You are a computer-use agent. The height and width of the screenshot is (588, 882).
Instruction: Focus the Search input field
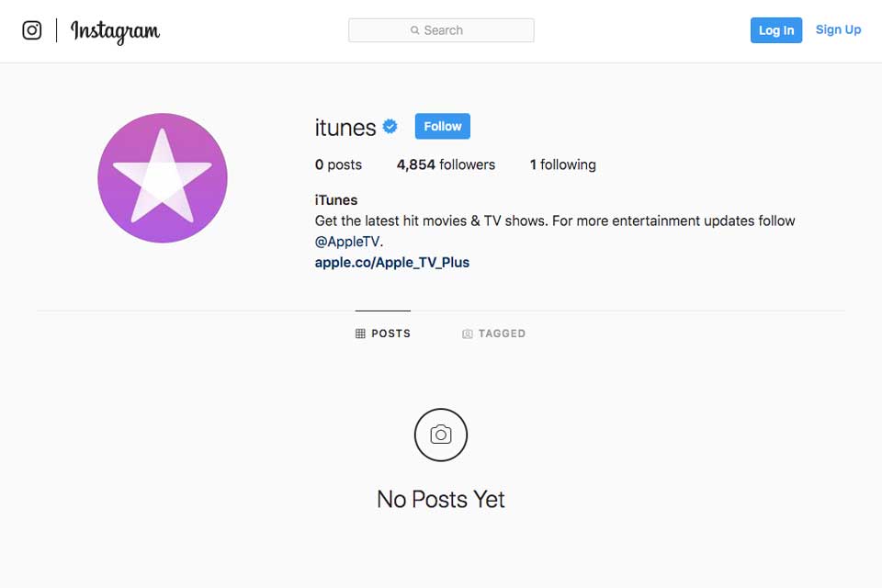tap(441, 30)
